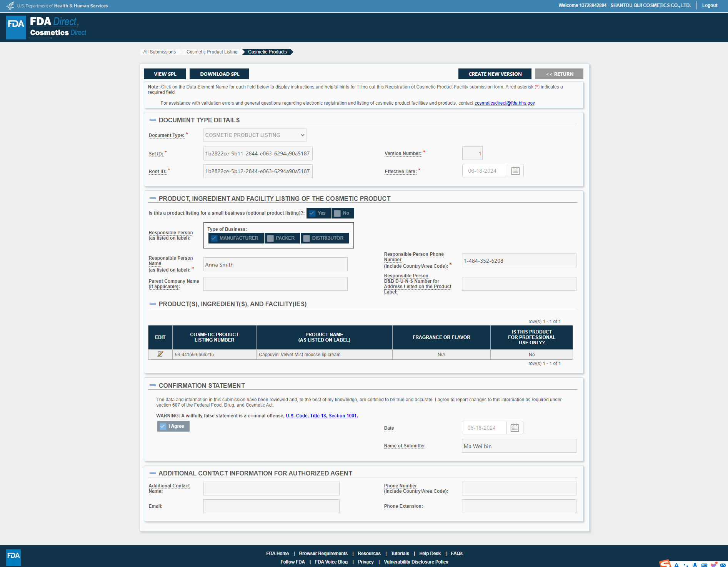Open the confirmation Date calendar icon
728x567 pixels.
(x=515, y=428)
